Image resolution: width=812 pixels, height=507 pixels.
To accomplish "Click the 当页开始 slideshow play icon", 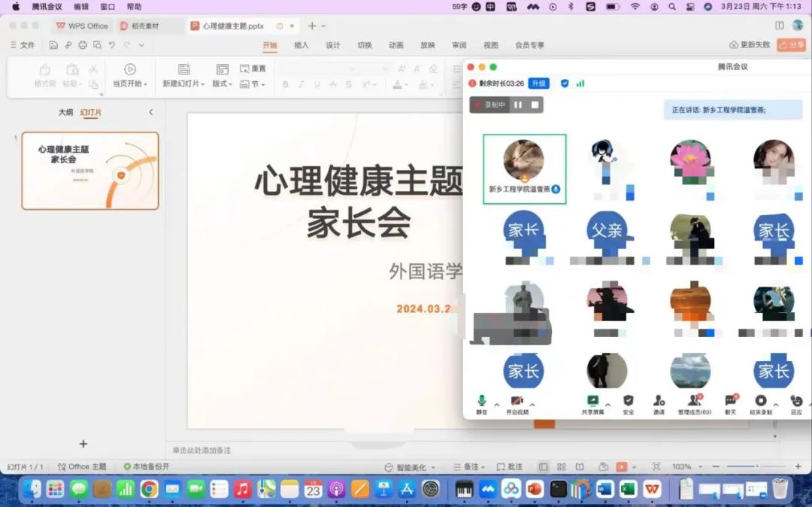I will (x=130, y=70).
